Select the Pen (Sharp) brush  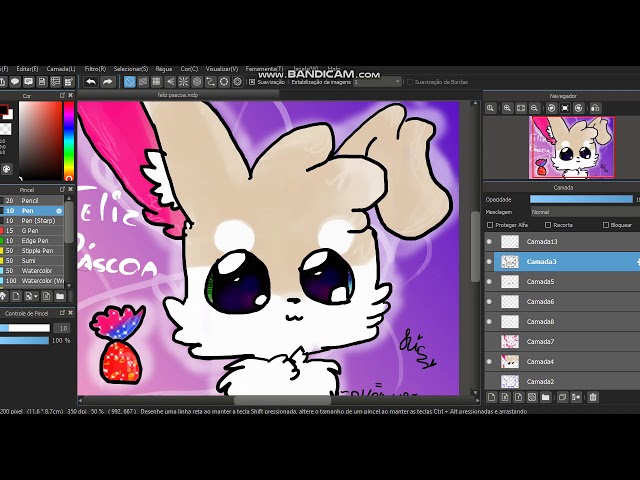point(32,220)
